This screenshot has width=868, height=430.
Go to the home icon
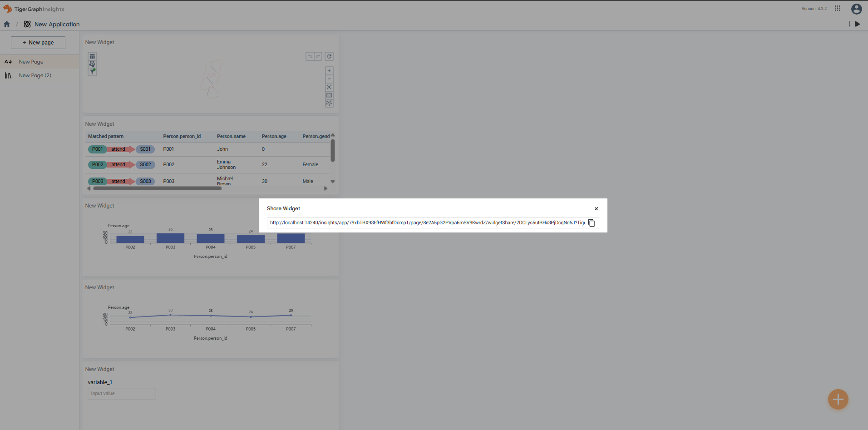click(x=7, y=25)
